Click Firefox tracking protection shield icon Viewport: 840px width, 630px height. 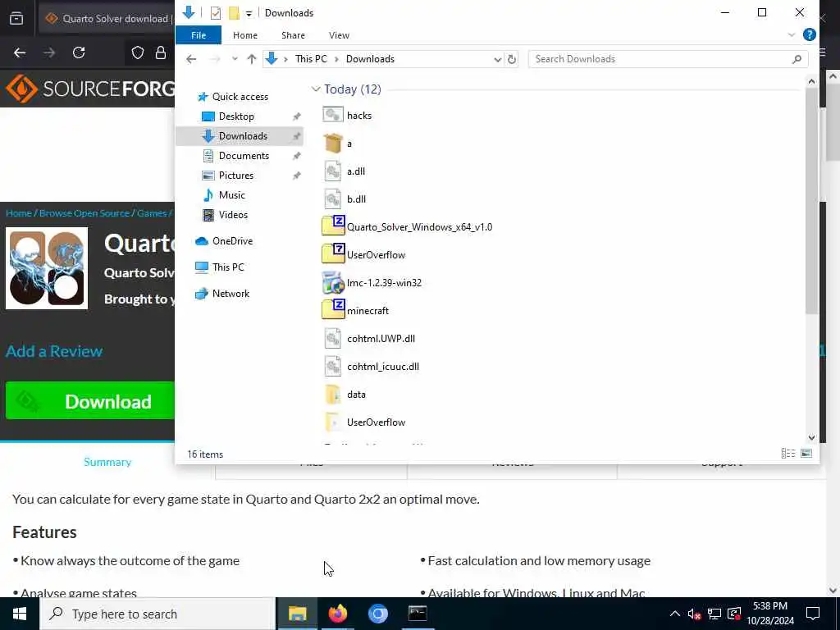pyautogui.click(x=138, y=52)
